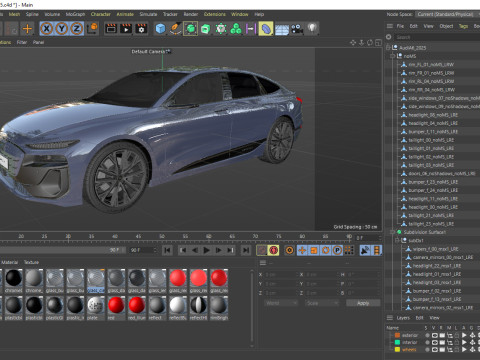Toggle exterior layer solo dot
This screenshot has height=360, width=480.
427,335
